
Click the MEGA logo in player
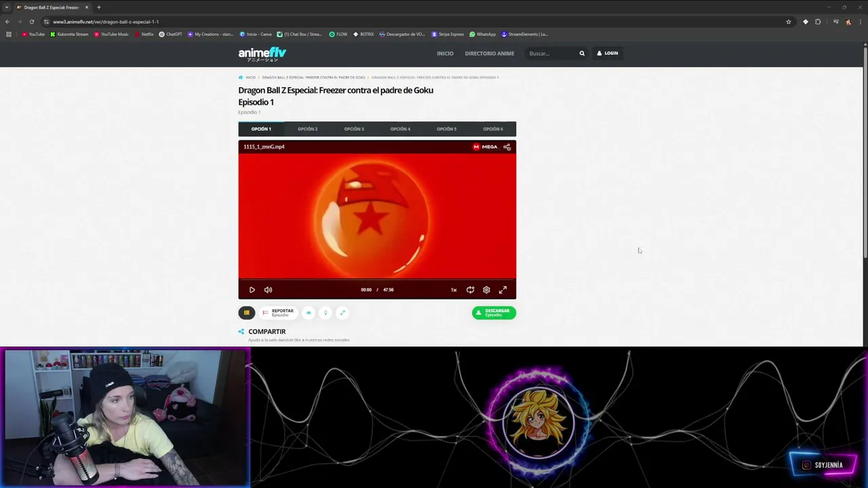coord(485,146)
